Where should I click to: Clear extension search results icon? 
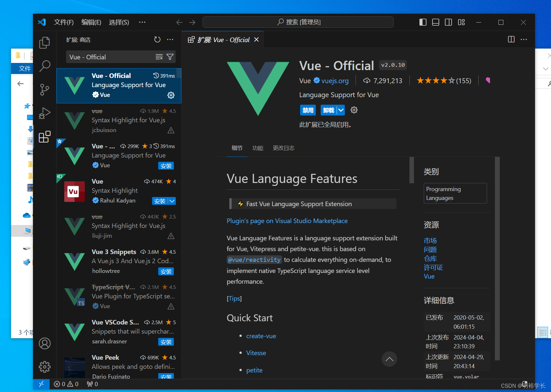tap(159, 57)
